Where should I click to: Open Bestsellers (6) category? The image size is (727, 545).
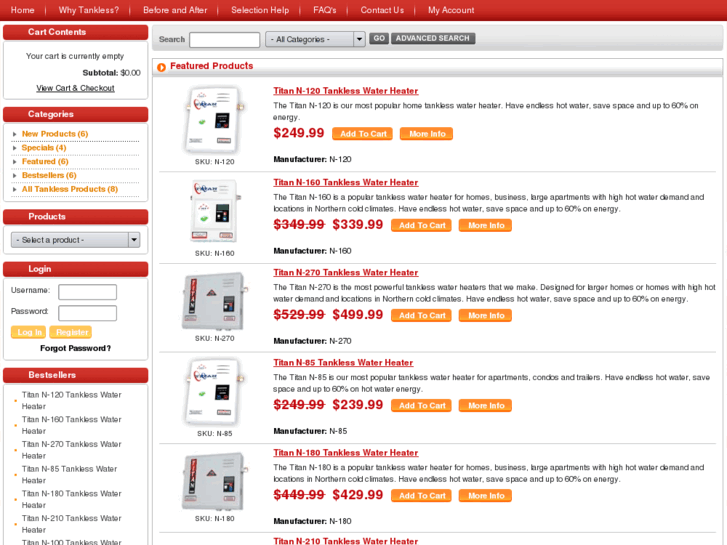pyautogui.click(x=49, y=175)
